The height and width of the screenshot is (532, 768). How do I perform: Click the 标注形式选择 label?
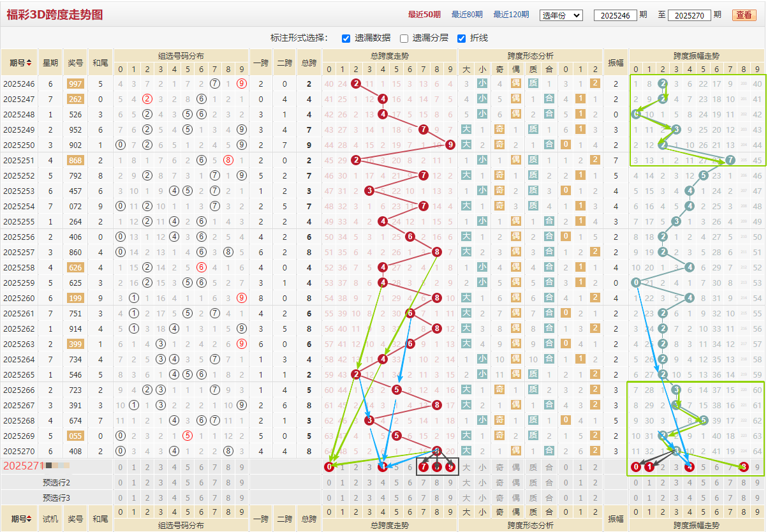pos(299,38)
